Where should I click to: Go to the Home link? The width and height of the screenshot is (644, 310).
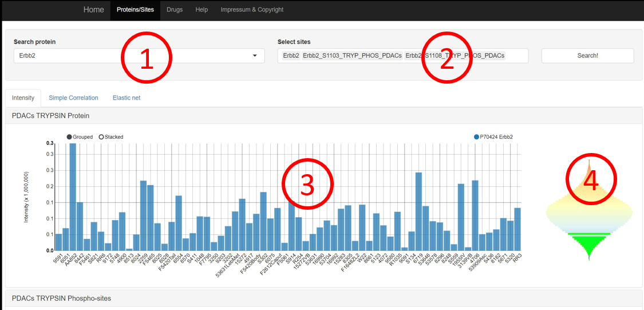coord(94,10)
